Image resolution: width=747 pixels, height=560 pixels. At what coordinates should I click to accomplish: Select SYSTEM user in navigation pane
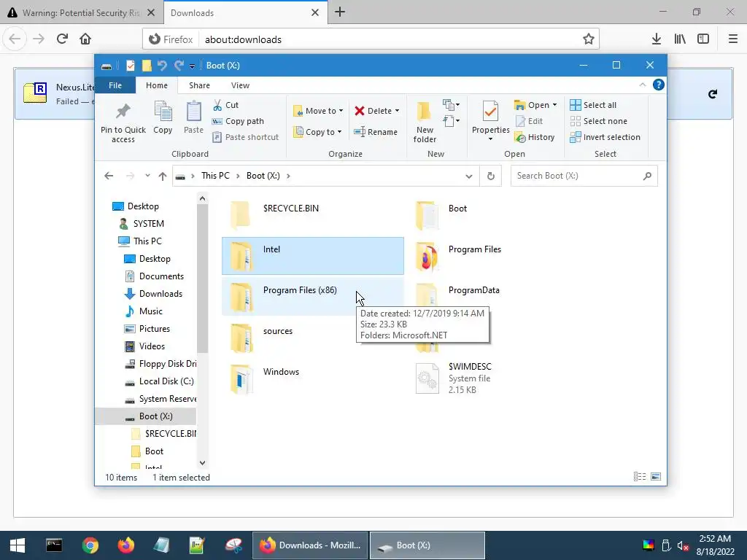click(148, 224)
